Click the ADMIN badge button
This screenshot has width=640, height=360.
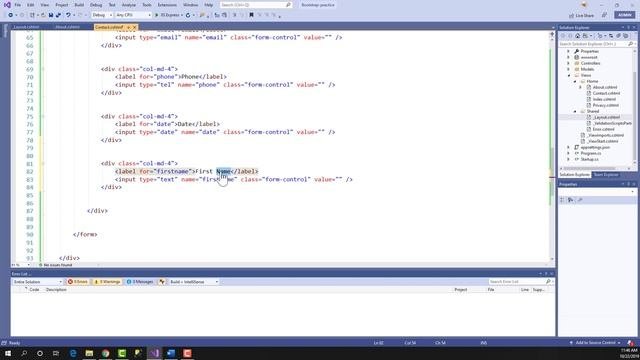coord(624,15)
